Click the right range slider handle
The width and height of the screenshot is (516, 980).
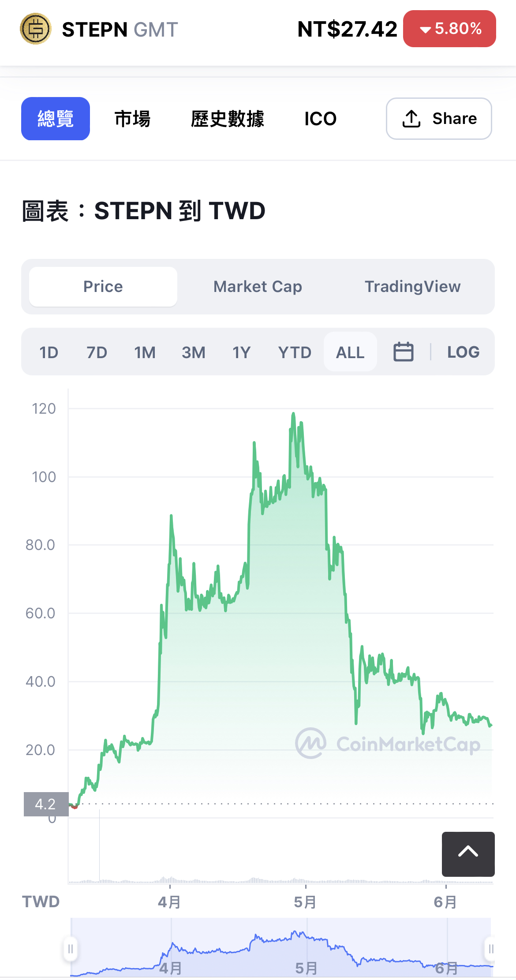490,948
